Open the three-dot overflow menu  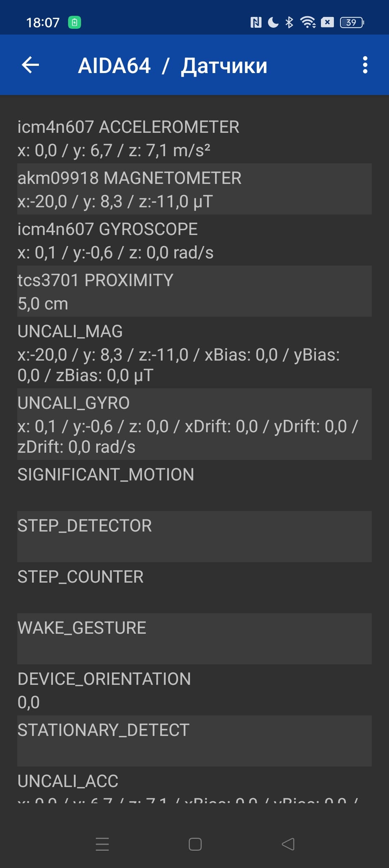click(x=365, y=65)
